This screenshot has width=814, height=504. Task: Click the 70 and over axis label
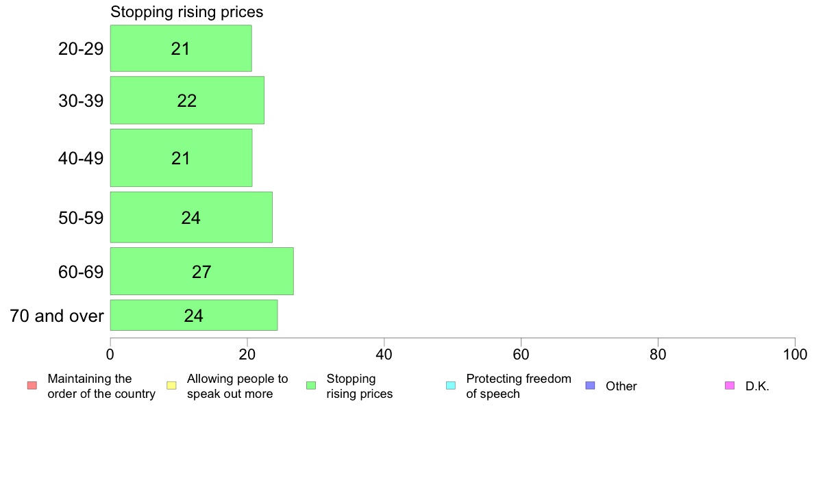click(x=57, y=316)
